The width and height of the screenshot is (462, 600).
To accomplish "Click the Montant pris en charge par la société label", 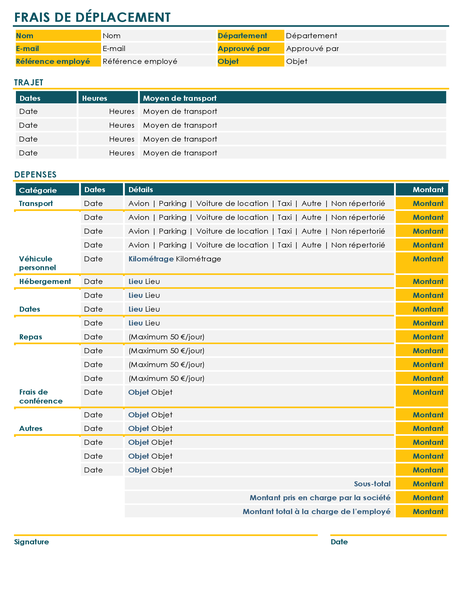I will [x=320, y=497].
